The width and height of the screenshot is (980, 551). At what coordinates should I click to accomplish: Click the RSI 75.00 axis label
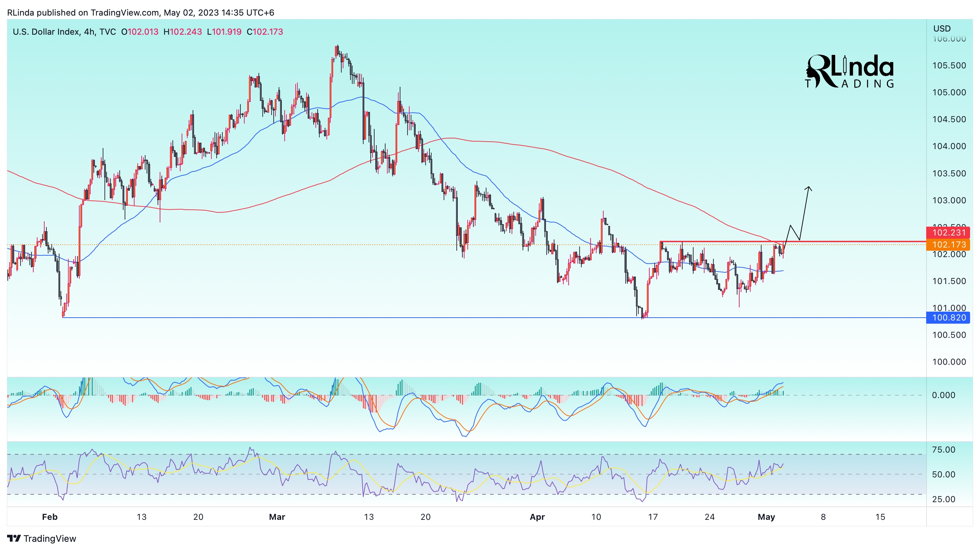(944, 450)
